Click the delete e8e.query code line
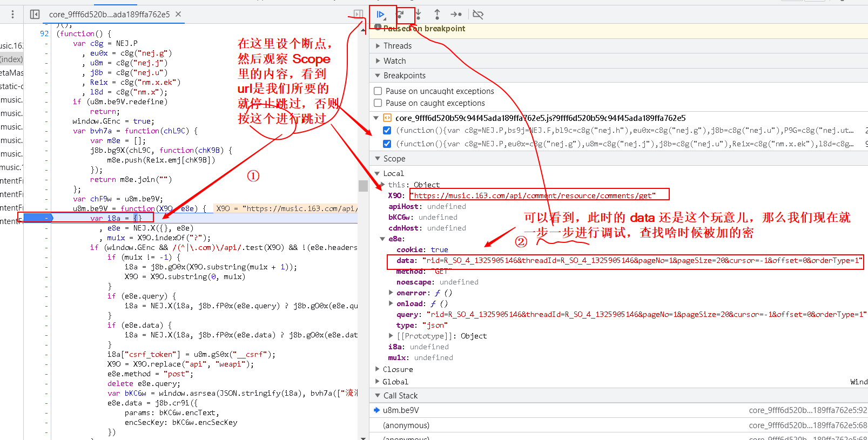 click(144, 383)
